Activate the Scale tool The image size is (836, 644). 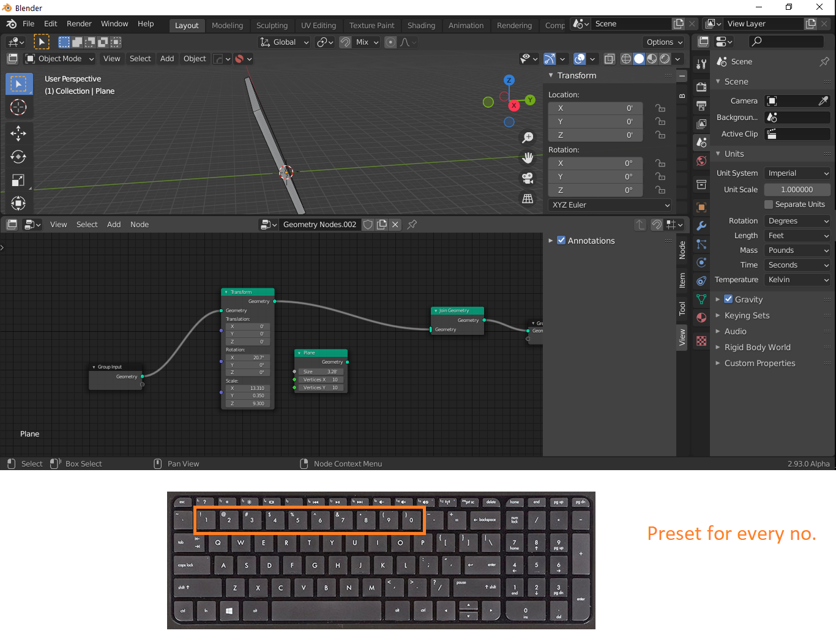18,180
